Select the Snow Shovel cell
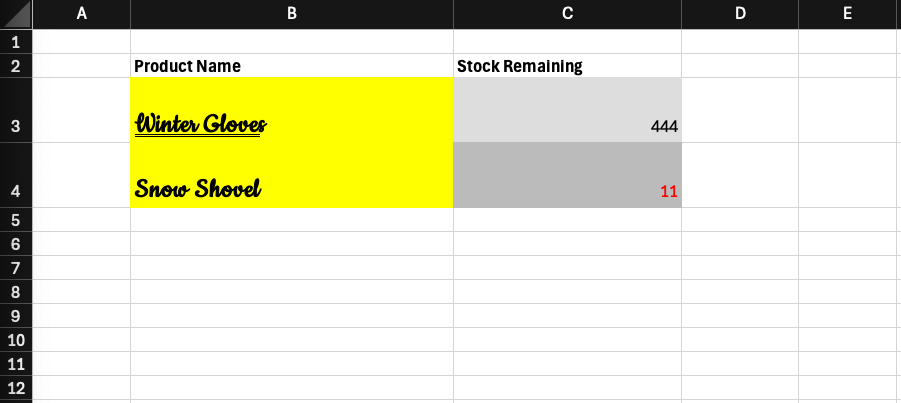 [292, 175]
